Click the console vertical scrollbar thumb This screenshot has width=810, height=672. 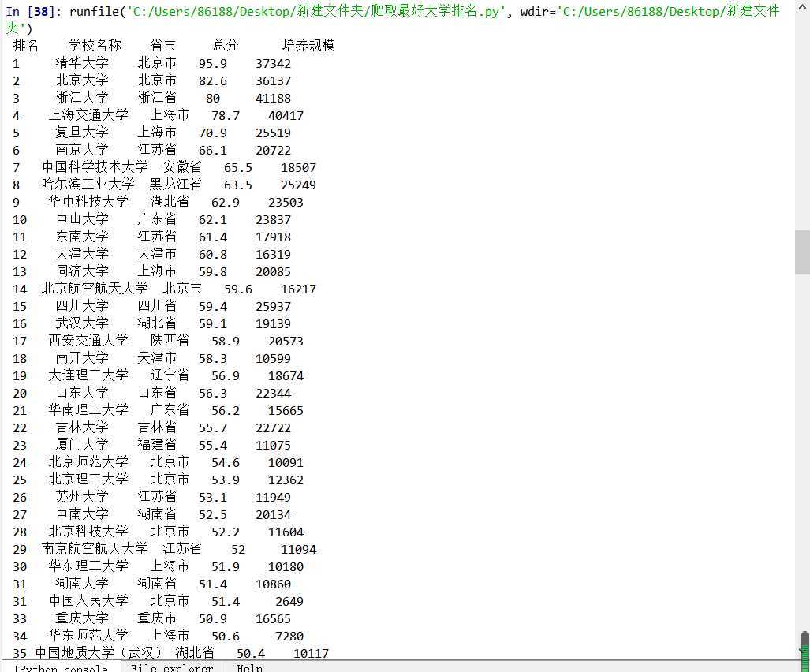click(x=802, y=252)
